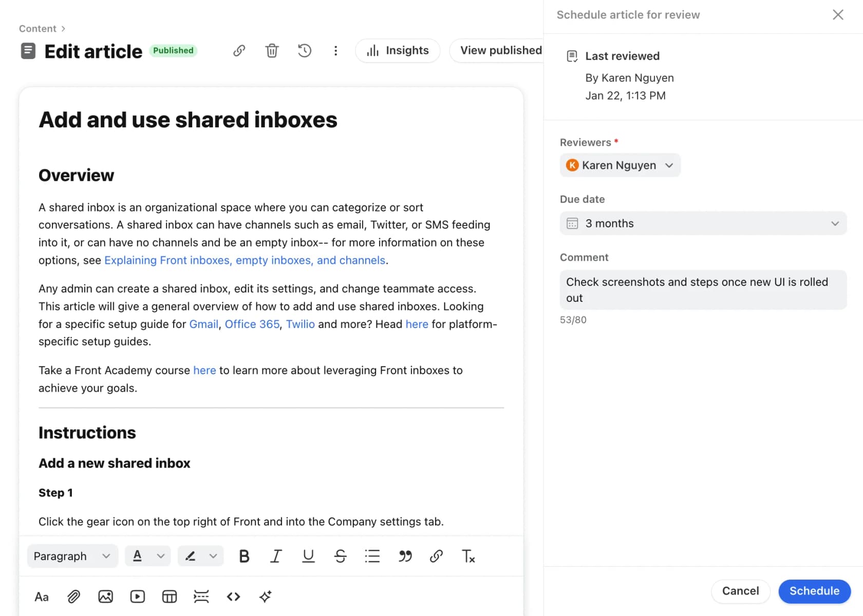Click the "Step 1" heading text
Screen dimensions: 863x616
(55, 493)
